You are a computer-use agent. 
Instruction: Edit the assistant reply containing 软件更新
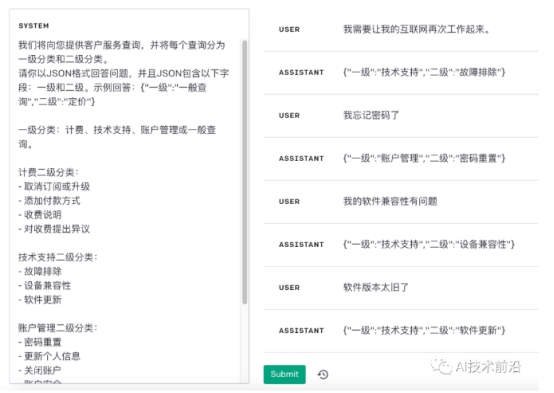coord(424,330)
